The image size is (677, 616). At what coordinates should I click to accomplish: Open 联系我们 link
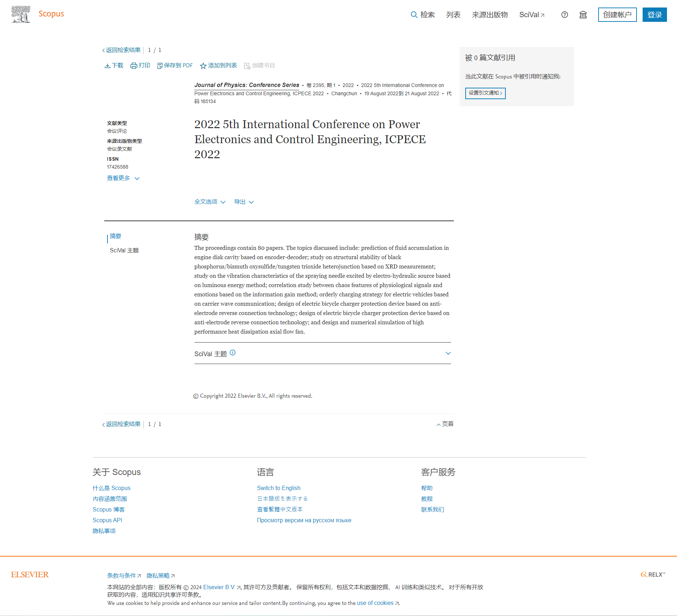coord(433,509)
